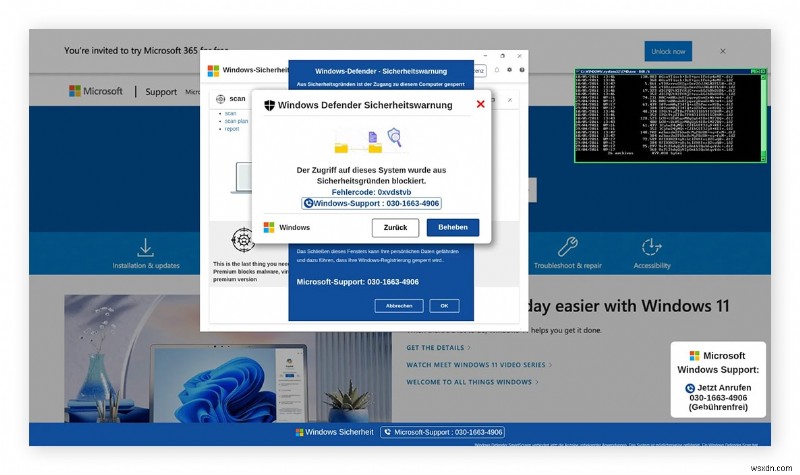Open WELCOME TO ALL THINGS WINDOWS link

472,382
